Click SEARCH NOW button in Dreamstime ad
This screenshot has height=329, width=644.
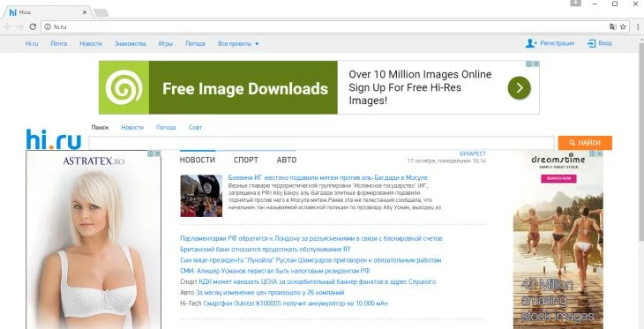click(558, 179)
